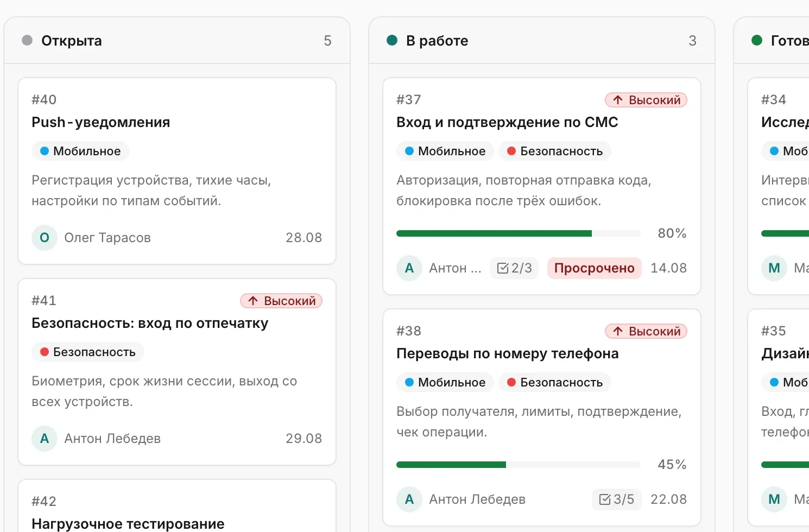Click the issue number #34
Screen dimensions: 809x532
click(774, 99)
